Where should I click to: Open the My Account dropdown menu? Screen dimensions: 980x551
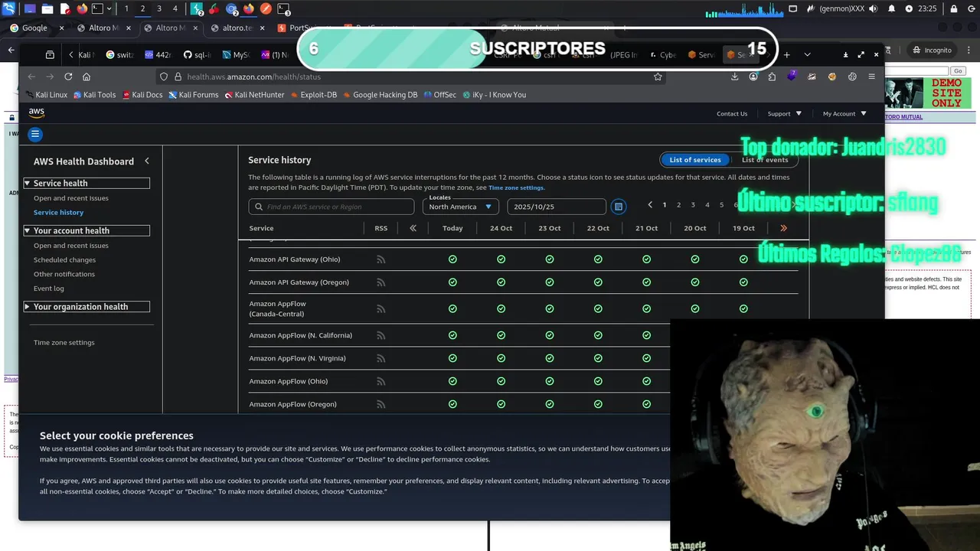[x=844, y=113]
